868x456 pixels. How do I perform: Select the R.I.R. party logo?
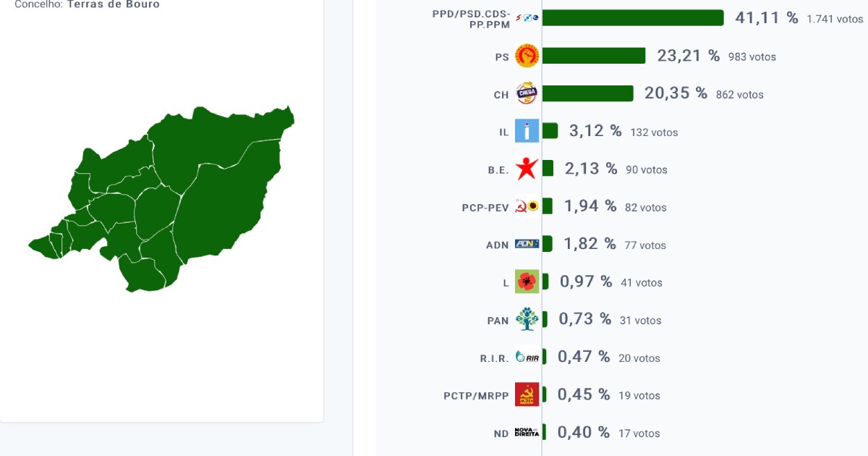click(x=527, y=357)
